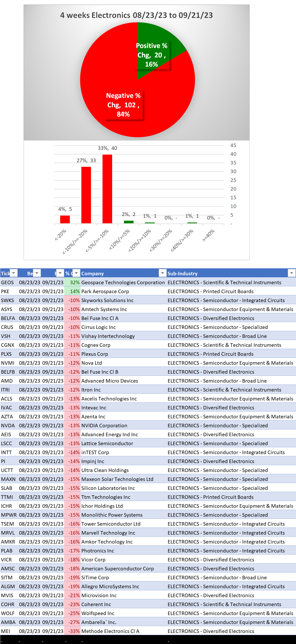Select the Advanced Micro Devices cell
This screenshot has height=644, width=296.
point(123,381)
